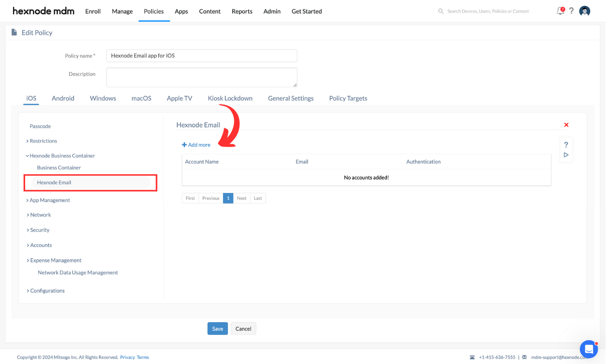Click the Account Name column header
The width and height of the screenshot is (606, 364).
tap(202, 162)
